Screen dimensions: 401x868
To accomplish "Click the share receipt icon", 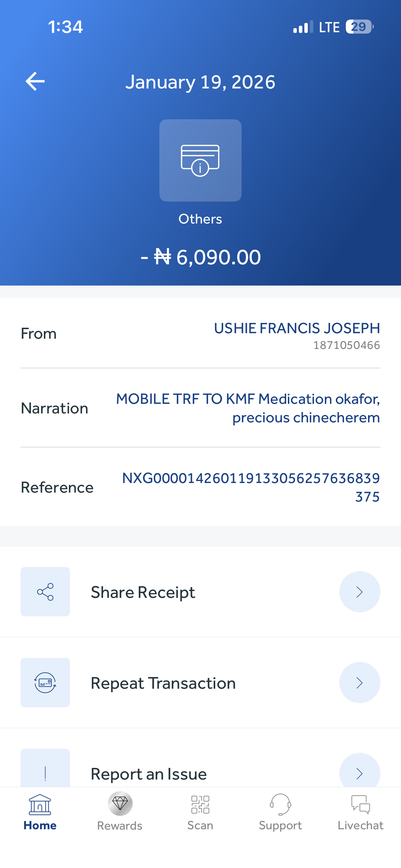I will 45,592.
